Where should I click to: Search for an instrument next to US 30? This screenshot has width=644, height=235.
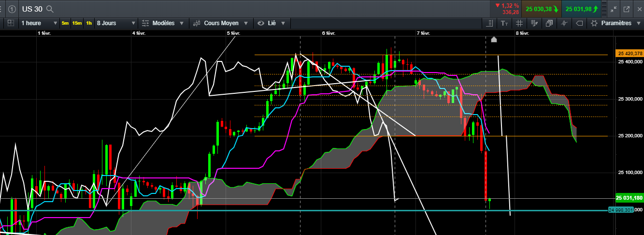(49, 9)
